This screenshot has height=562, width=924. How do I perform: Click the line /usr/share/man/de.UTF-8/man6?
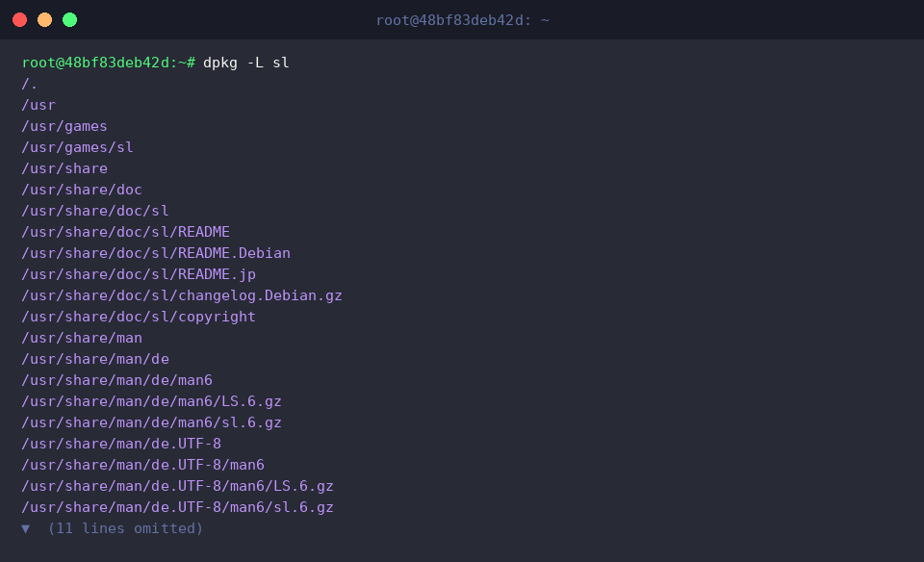pos(142,465)
